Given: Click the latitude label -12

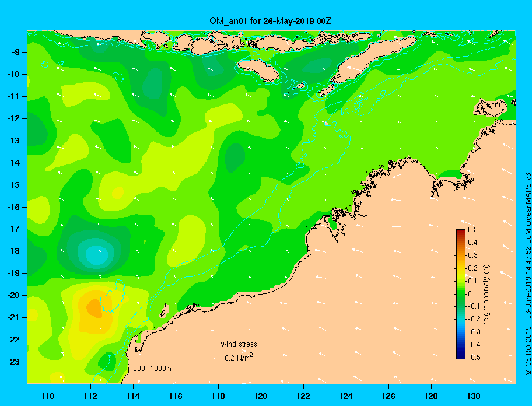Looking at the screenshot, I should click(x=13, y=119).
